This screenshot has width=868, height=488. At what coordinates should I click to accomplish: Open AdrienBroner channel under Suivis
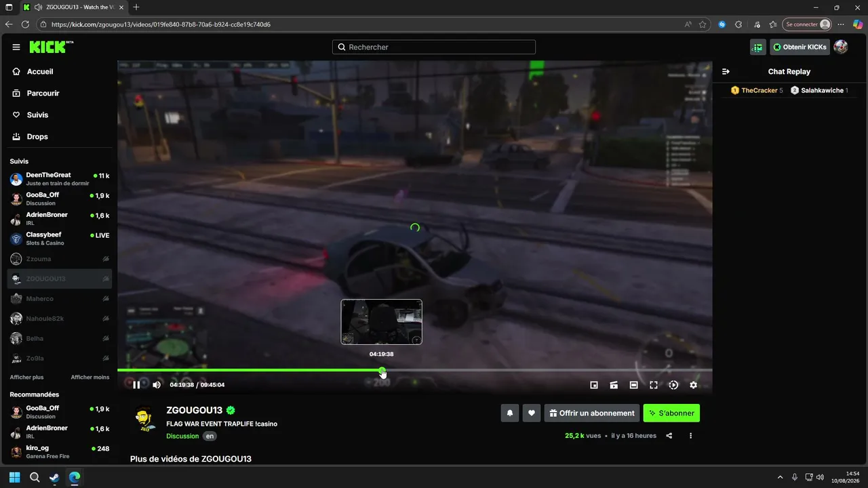pos(60,218)
